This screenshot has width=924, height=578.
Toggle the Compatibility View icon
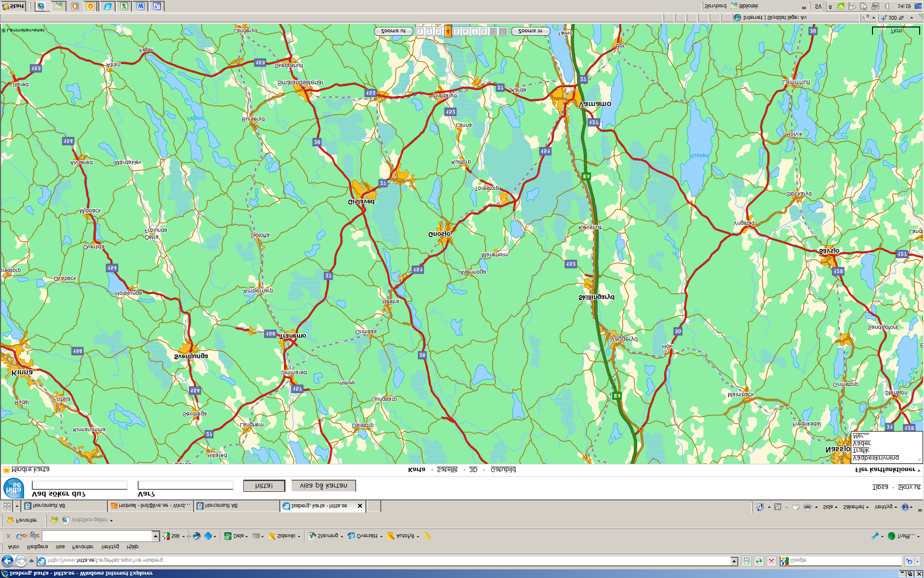[746, 561]
